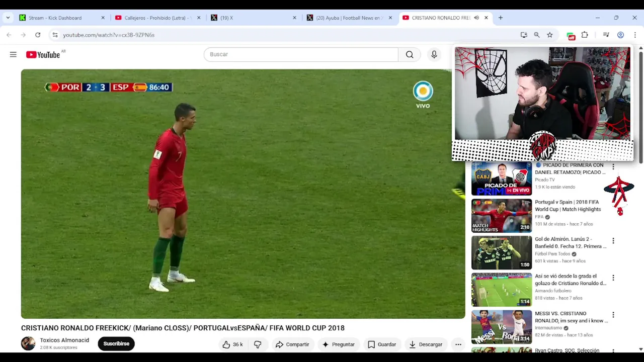
Task: Close the Callejeros tab
Action: [x=198, y=18]
